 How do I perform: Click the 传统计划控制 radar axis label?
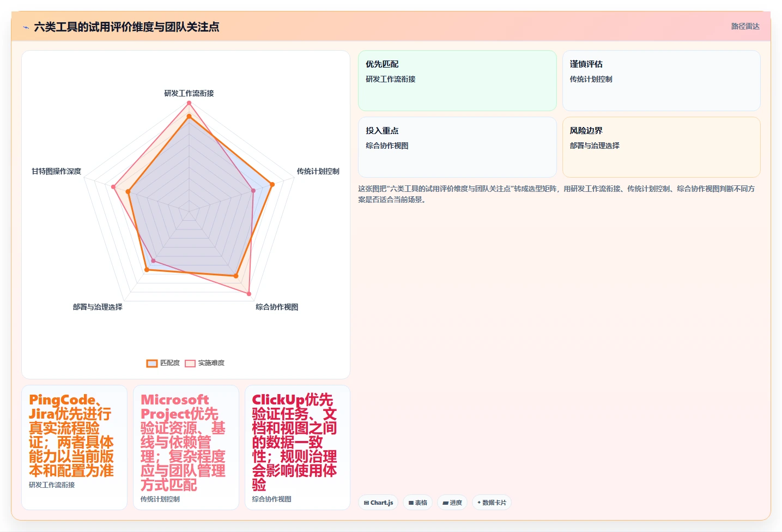click(x=318, y=171)
